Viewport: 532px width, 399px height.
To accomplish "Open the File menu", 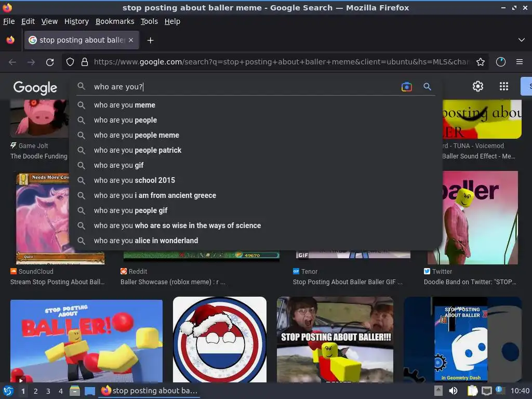I will 9,21.
